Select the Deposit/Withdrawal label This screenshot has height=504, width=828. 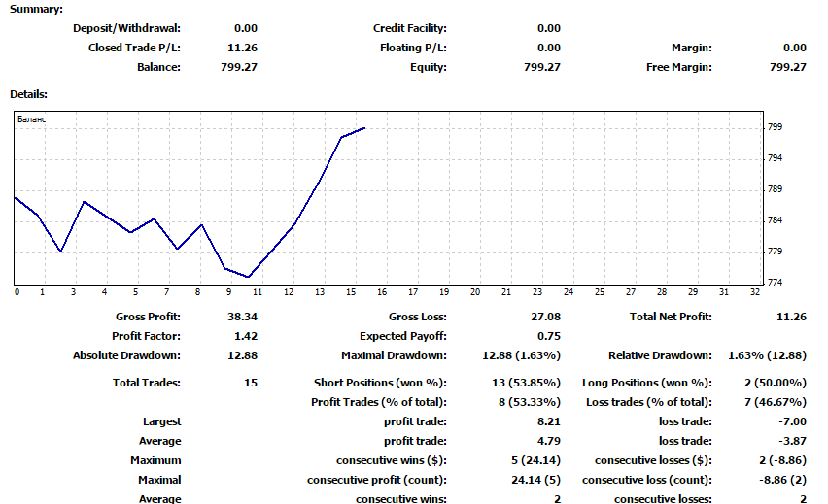coord(126,28)
